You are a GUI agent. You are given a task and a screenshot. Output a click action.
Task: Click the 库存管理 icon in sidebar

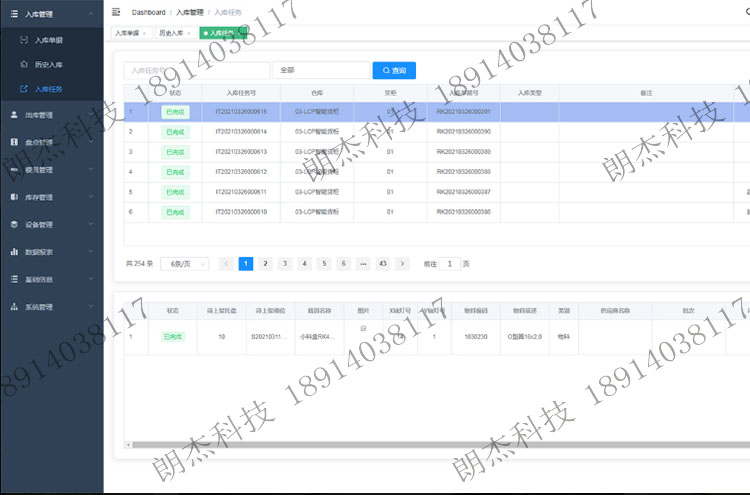[13, 197]
